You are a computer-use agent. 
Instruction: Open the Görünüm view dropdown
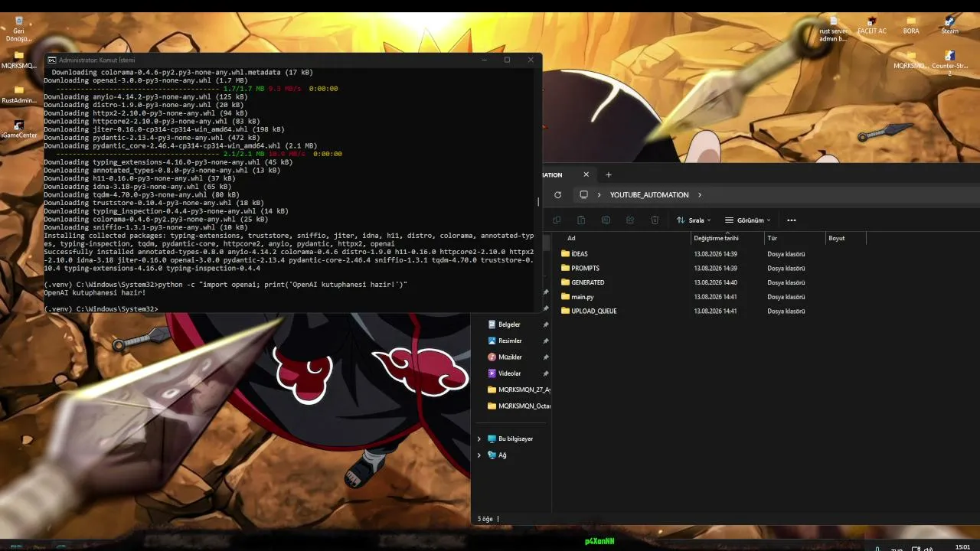tap(748, 220)
